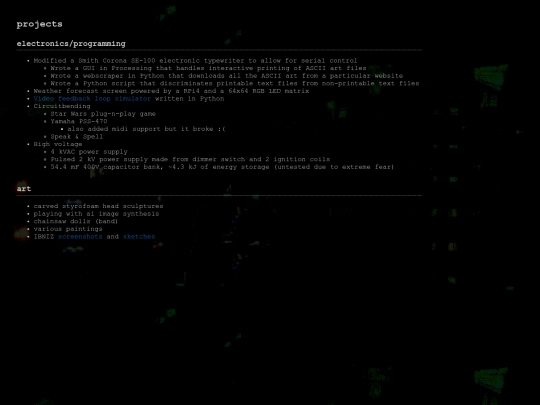
Task: Click the carved styrofoam head sculptures item
Action: pyautogui.click(x=98, y=206)
